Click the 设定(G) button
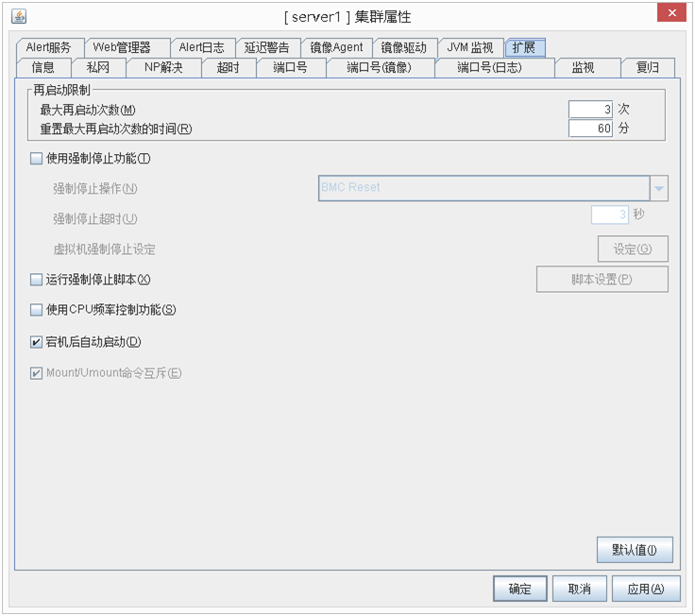This screenshot has width=695, height=616. [633, 248]
